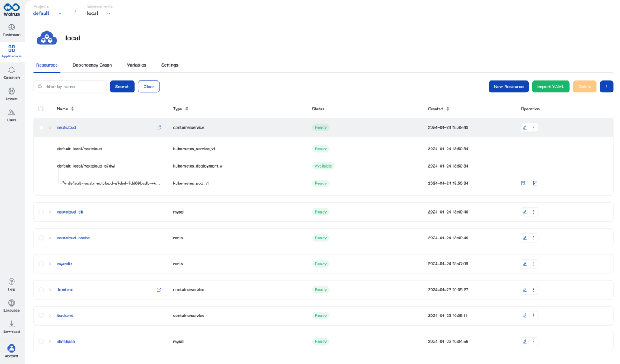Change Language from sidebar
The height and width of the screenshot is (364, 620).
[x=11, y=306]
